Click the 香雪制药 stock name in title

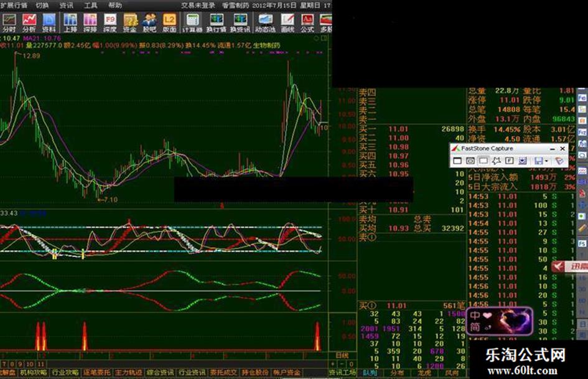(235, 5)
